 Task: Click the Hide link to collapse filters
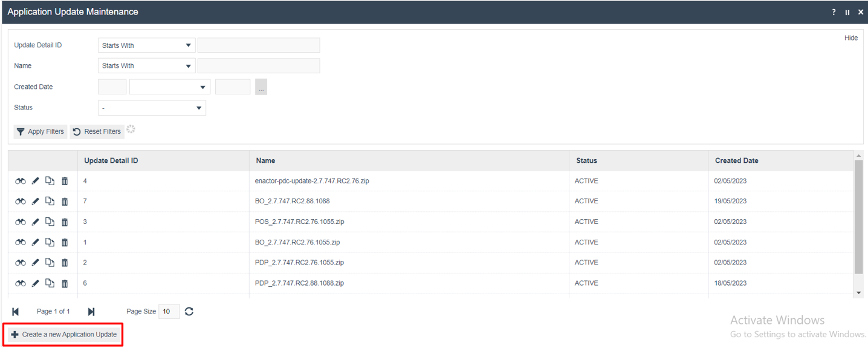point(850,38)
